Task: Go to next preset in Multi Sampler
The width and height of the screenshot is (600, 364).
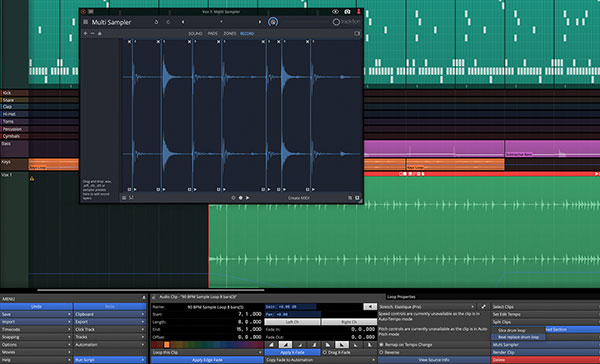Action: click(260, 22)
